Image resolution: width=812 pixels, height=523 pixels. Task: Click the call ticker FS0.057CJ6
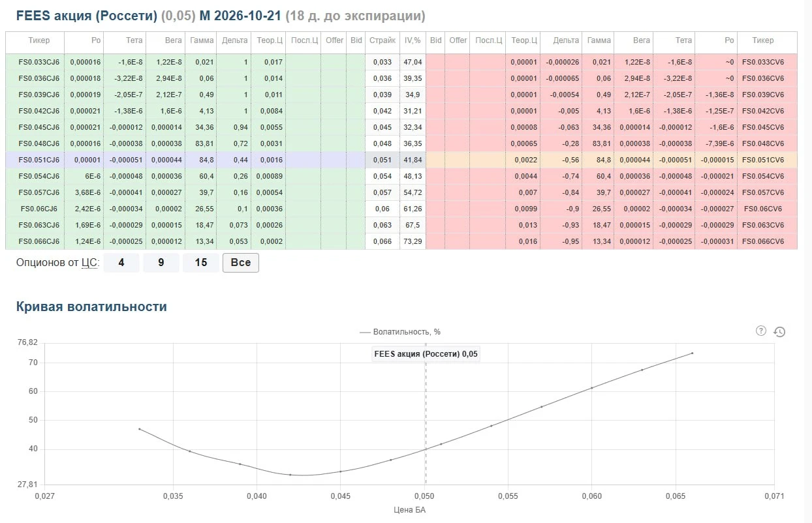pos(39,192)
